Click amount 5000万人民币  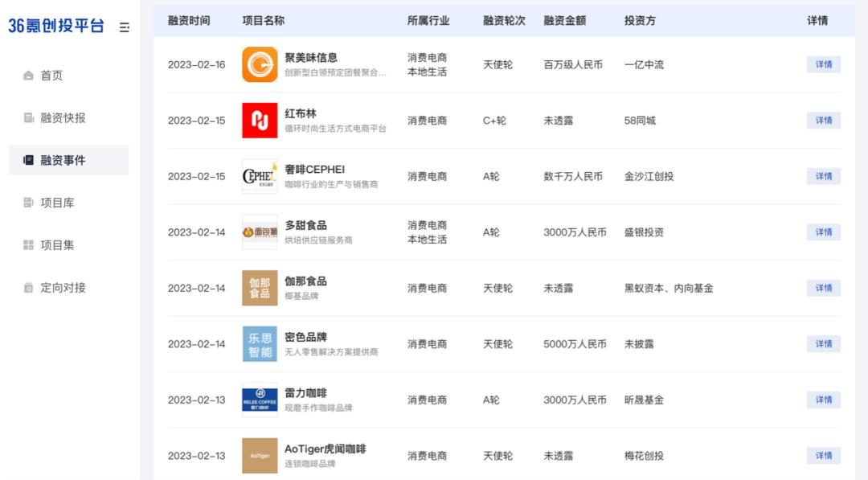pyautogui.click(x=575, y=344)
